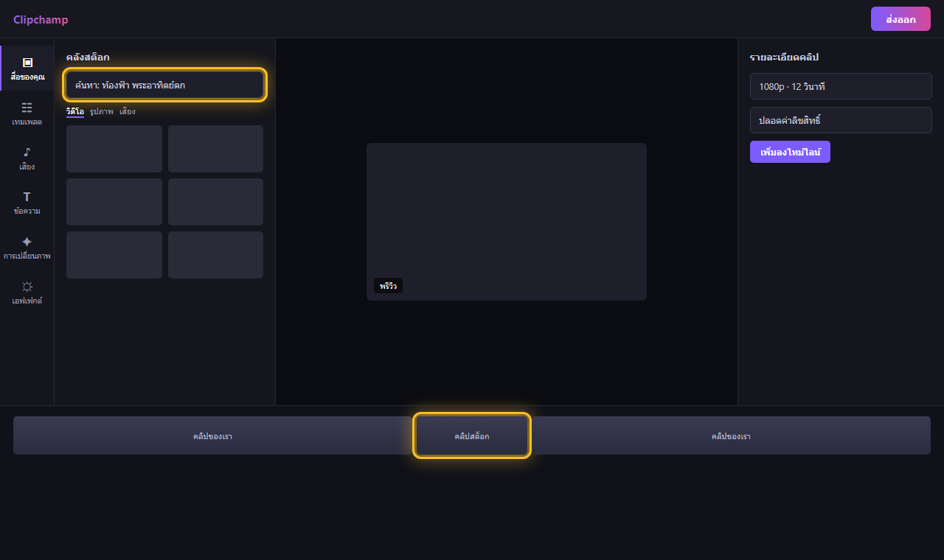
Task: Select the คลิปสต็อก clip on the timeline
Action: point(472,435)
